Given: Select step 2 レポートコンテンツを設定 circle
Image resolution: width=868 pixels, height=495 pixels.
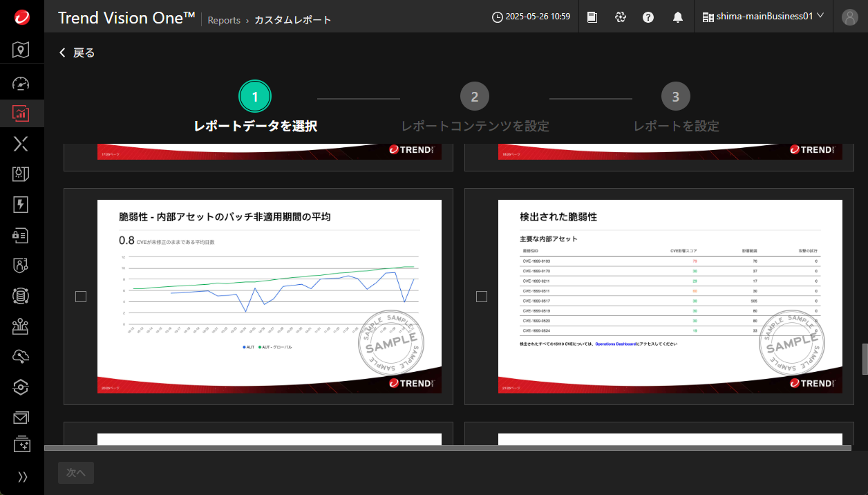Looking at the screenshot, I should (x=475, y=97).
